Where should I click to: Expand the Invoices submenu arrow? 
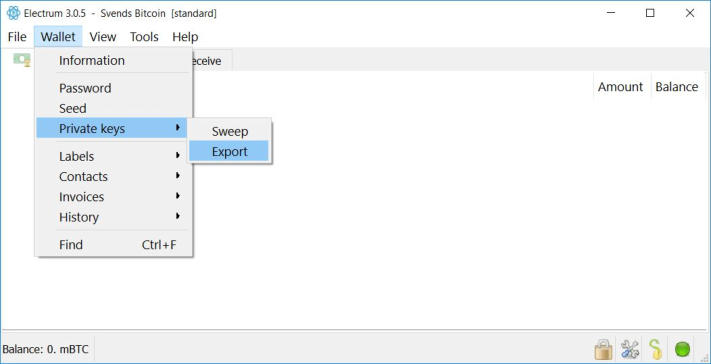pyautogui.click(x=178, y=196)
